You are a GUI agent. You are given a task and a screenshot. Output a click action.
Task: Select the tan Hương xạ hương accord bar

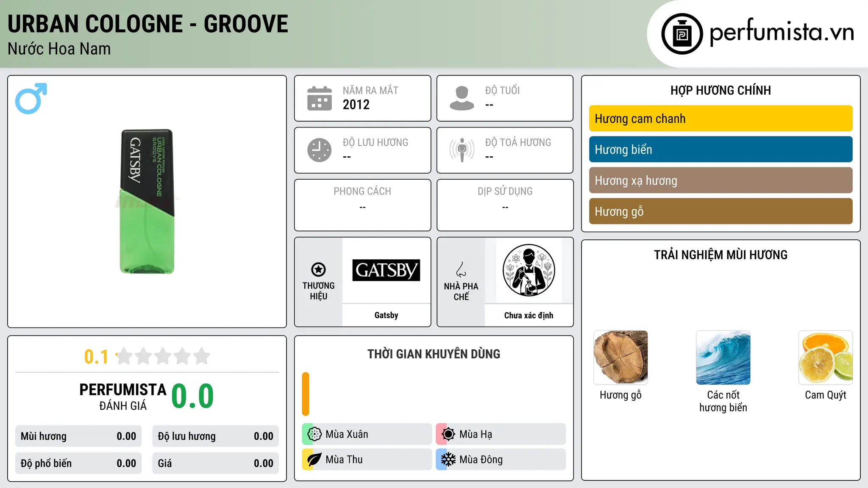click(x=721, y=180)
